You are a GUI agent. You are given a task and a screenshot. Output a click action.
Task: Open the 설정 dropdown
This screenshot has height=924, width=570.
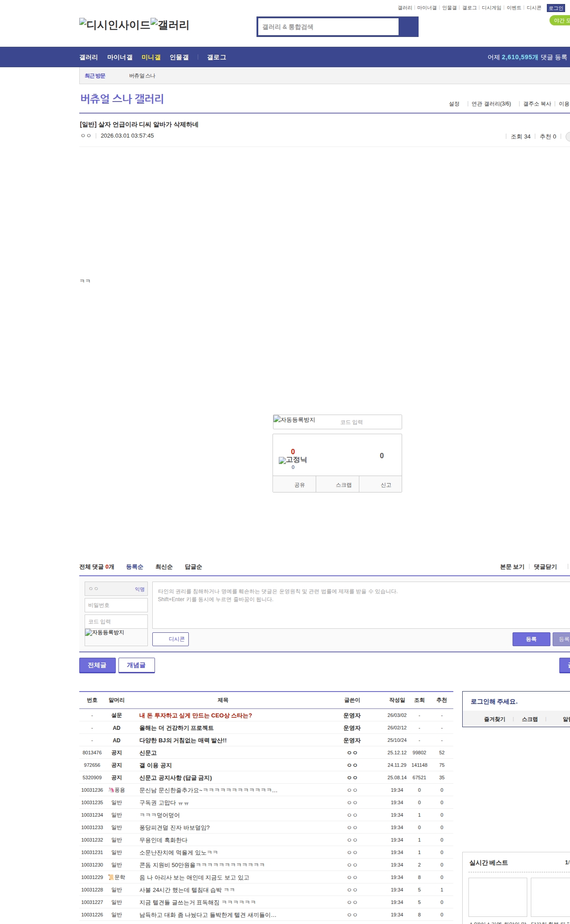[x=454, y=104]
